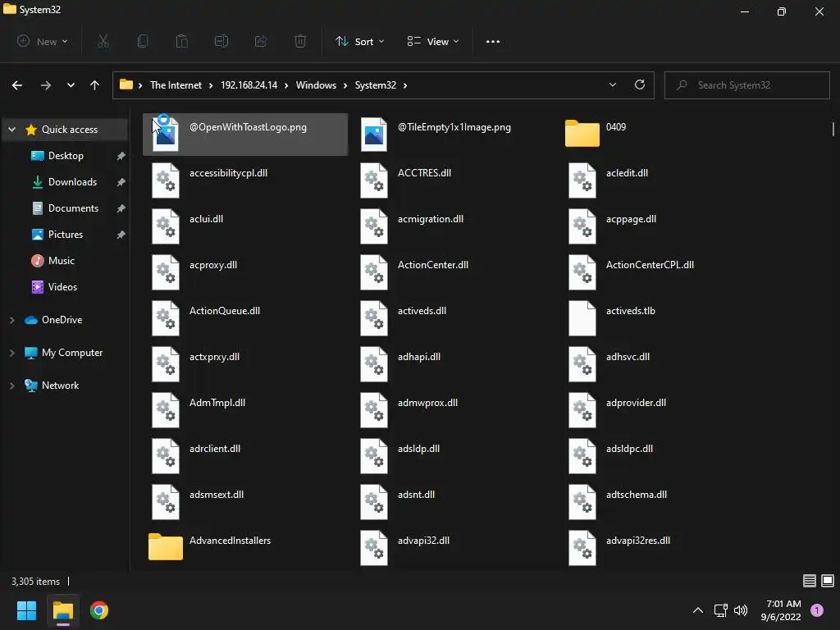Screen dimensions: 840x630
Task: Click the Search System32 field
Action: [x=746, y=85]
